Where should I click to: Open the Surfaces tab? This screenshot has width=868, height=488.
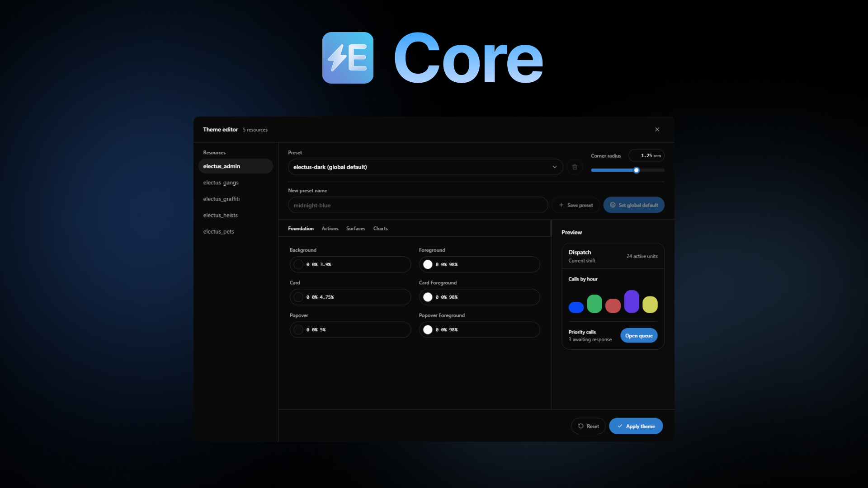tap(356, 229)
